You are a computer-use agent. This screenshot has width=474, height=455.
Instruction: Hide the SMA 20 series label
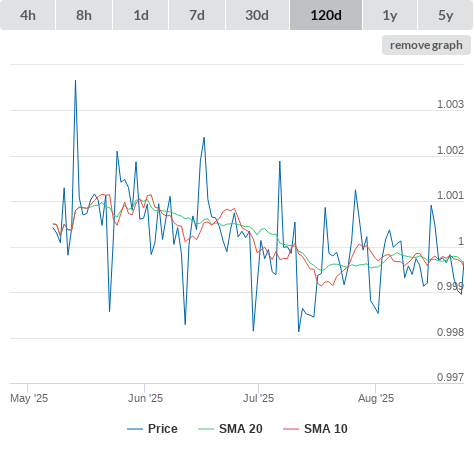[x=241, y=429]
